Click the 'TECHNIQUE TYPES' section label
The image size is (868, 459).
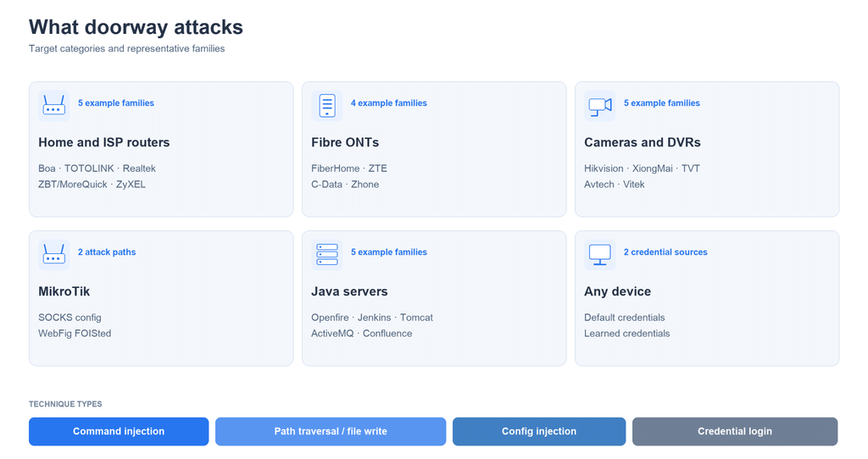pos(65,404)
